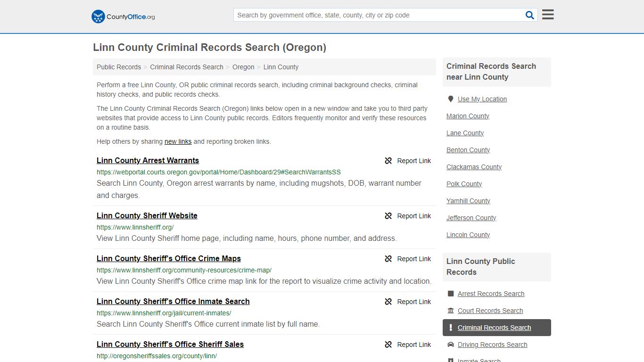Image resolution: width=644 pixels, height=362 pixels.
Task: Select Marion County in sidebar
Action: point(468,116)
